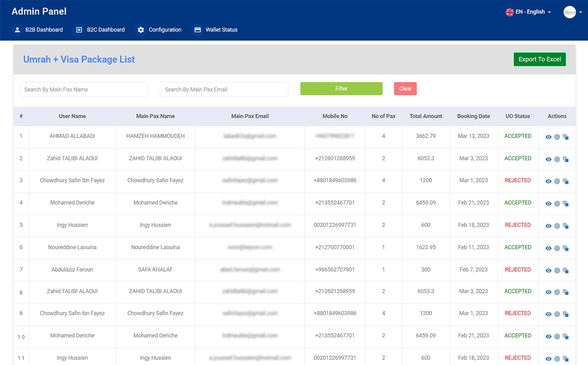Click the Export To Excel button

(x=539, y=59)
